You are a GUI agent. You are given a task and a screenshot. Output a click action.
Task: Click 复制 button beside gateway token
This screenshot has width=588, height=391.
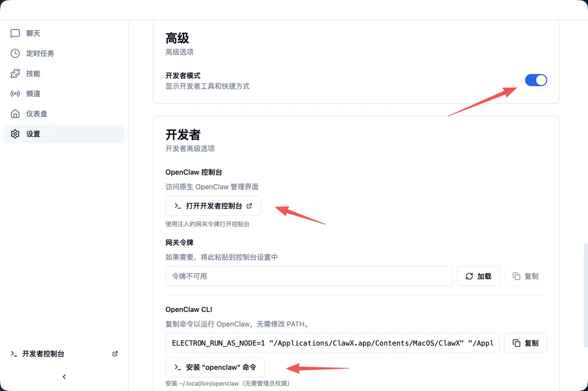coord(525,276)
